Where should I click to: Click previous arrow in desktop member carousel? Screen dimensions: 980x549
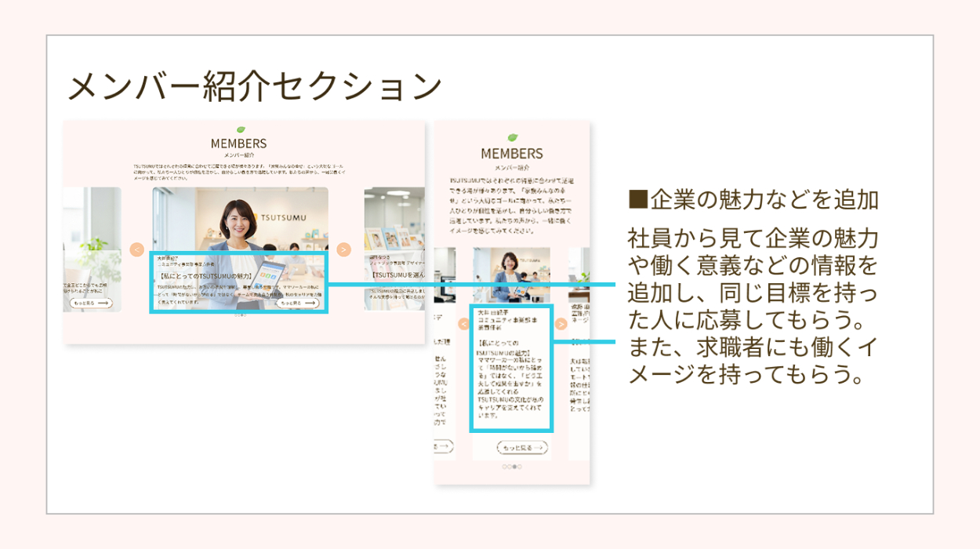[136, 250]
